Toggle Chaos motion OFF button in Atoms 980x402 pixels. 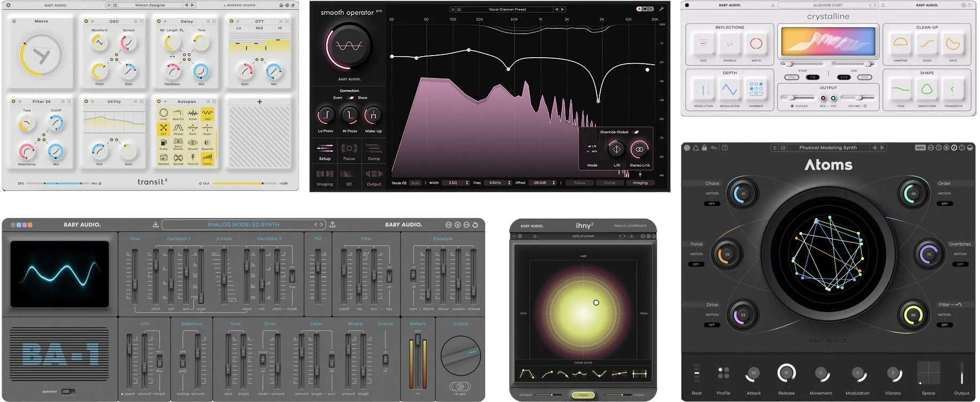[711, 204]
